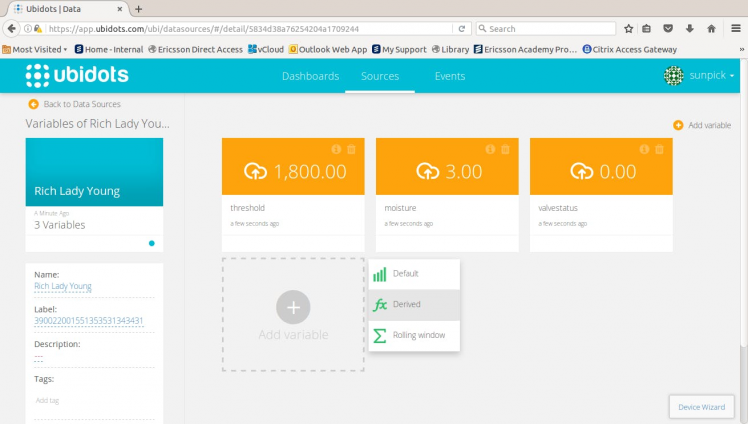Click the browser Search box

546,29
